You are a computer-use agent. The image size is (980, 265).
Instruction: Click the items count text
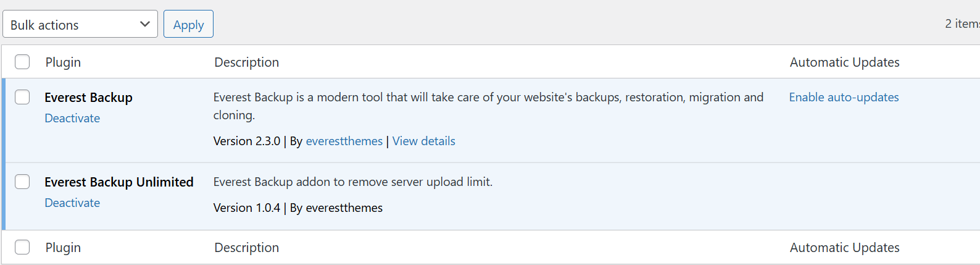point(962,23)
